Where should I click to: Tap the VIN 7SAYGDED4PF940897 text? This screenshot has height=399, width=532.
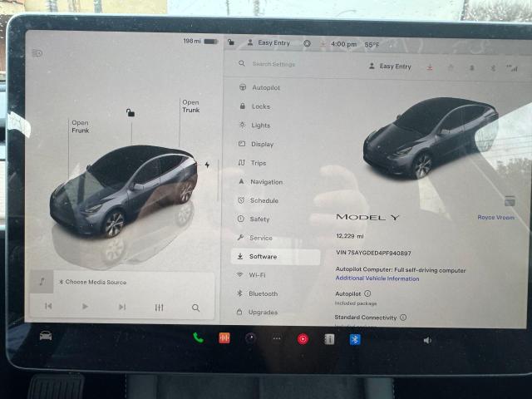(373, 253)
